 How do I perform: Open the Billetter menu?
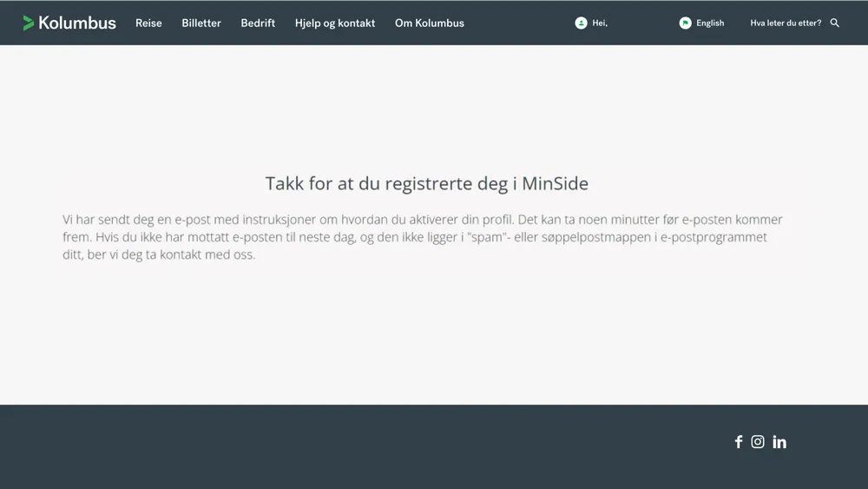[x=201, y=23]
